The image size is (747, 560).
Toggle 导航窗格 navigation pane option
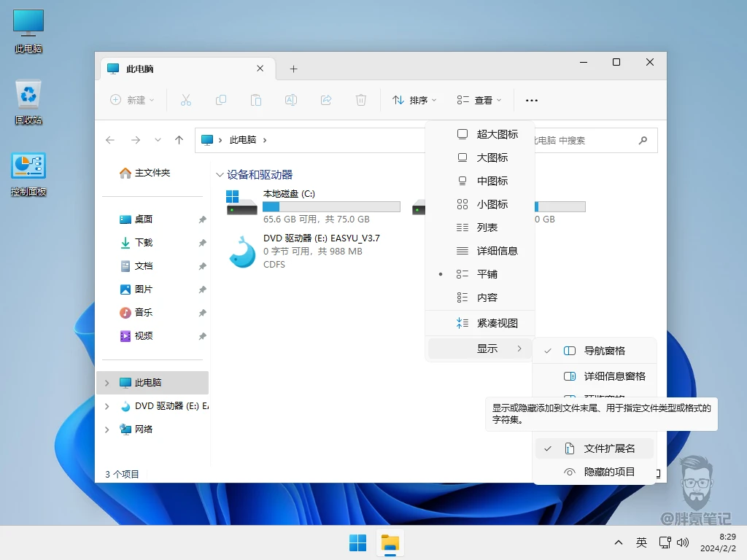coord(594,351)
